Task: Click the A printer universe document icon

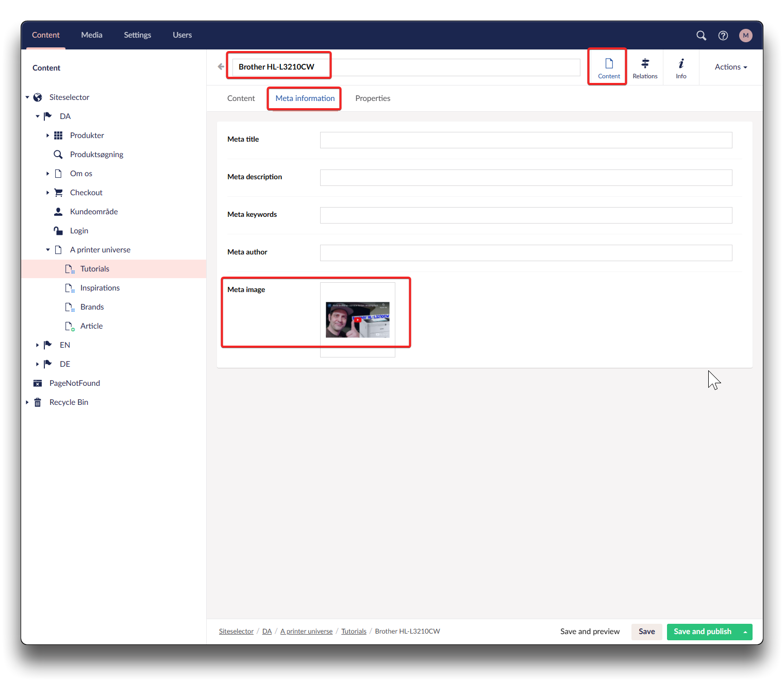Action: 58,250
